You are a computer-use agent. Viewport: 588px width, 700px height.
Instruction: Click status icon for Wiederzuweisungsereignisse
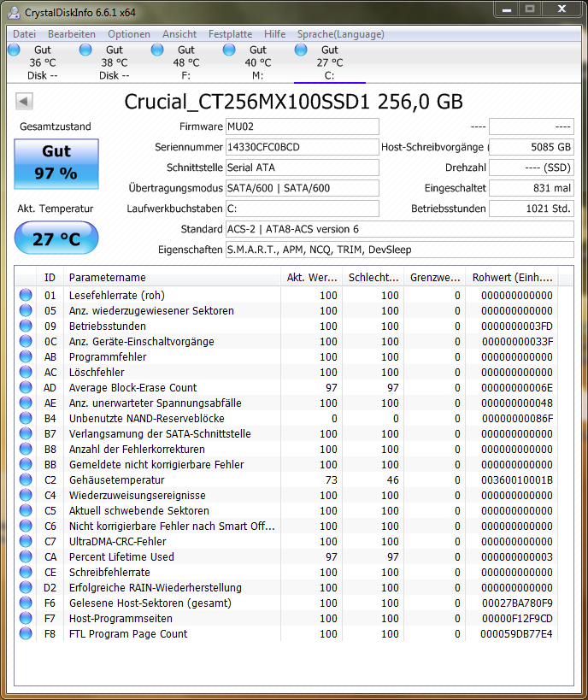26,495
